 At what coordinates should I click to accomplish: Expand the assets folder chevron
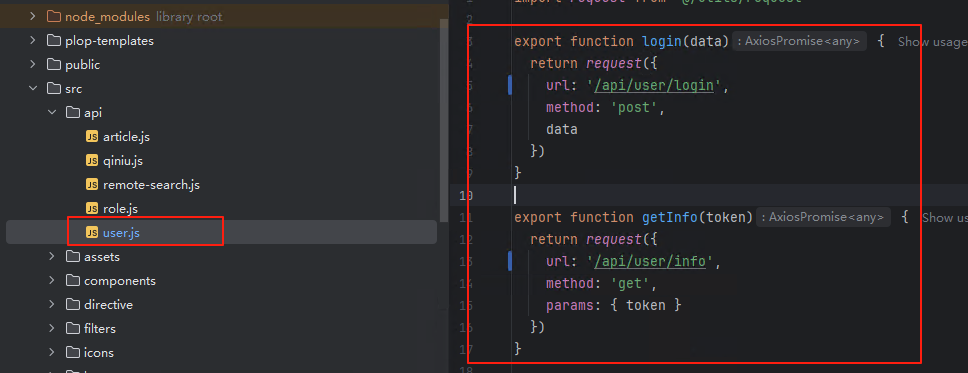point(52,256)
